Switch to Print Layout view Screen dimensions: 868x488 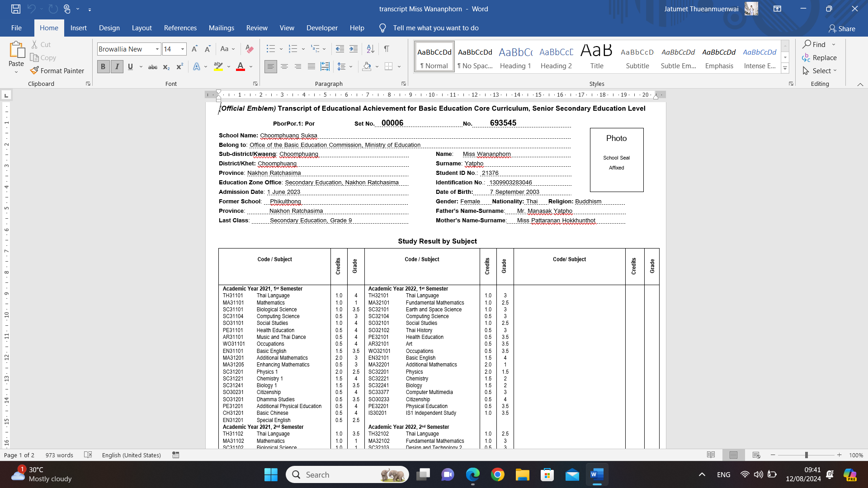tap(734, 455)
